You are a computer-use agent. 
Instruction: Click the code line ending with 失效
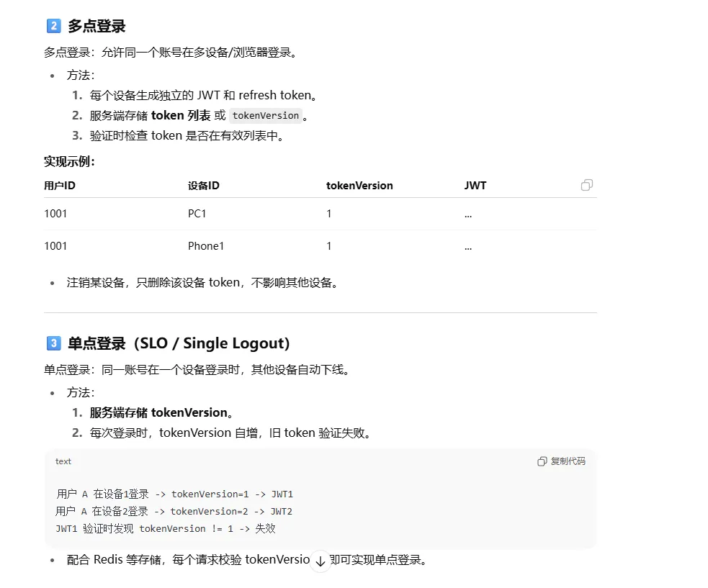pos(165,528)
